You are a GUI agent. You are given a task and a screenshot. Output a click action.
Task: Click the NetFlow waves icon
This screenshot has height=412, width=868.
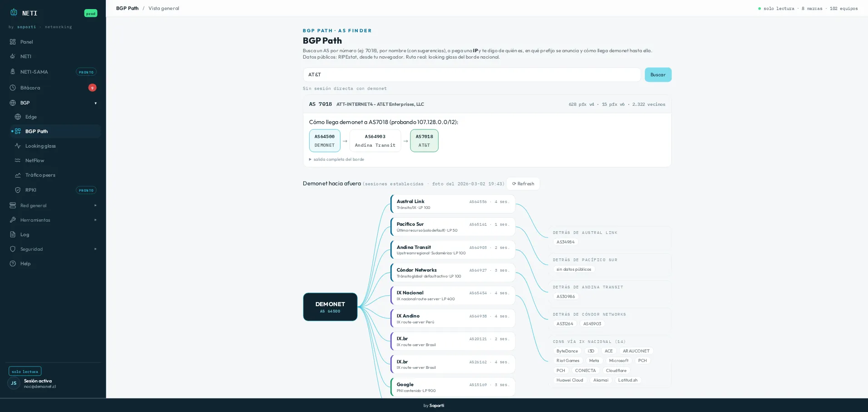coord(18,160)
